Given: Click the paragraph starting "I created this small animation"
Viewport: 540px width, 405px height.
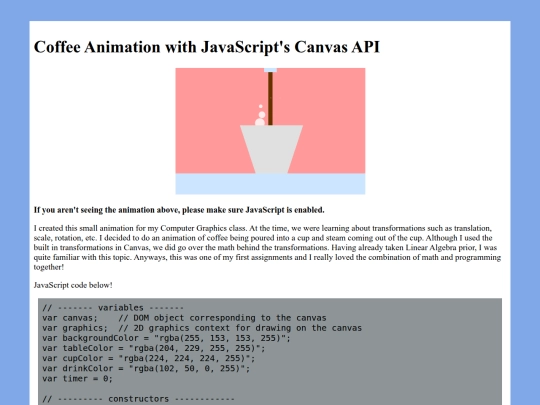Looking at the screenshot, I should [267, 247].
